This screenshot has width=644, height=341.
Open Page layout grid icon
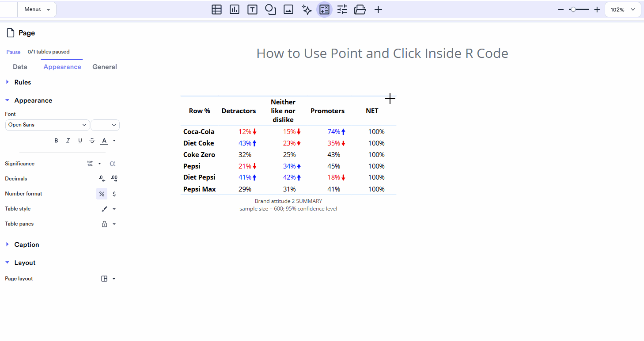click(x=104, y=279)
